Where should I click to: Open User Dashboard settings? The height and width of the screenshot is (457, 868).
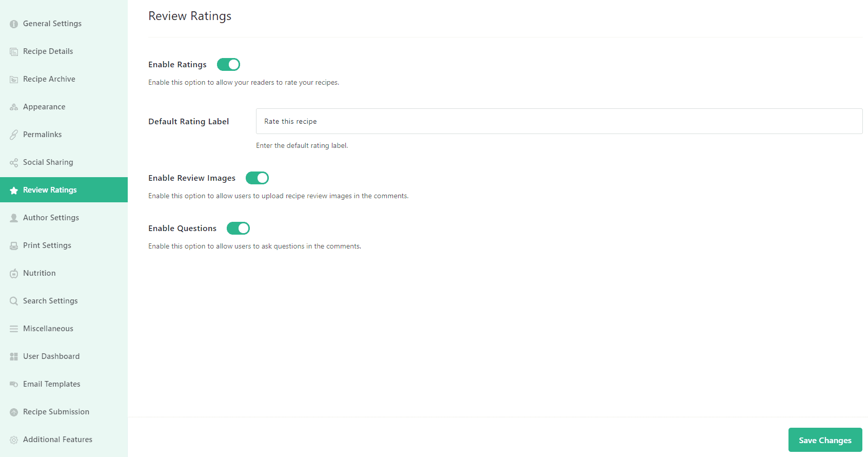[x=64, y=356]
